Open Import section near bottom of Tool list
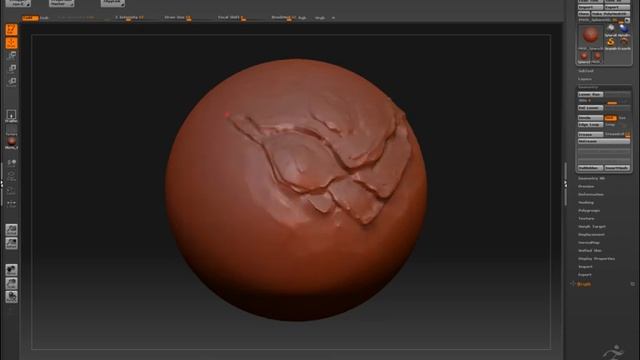The image size is (640, 360). [585, 267]
